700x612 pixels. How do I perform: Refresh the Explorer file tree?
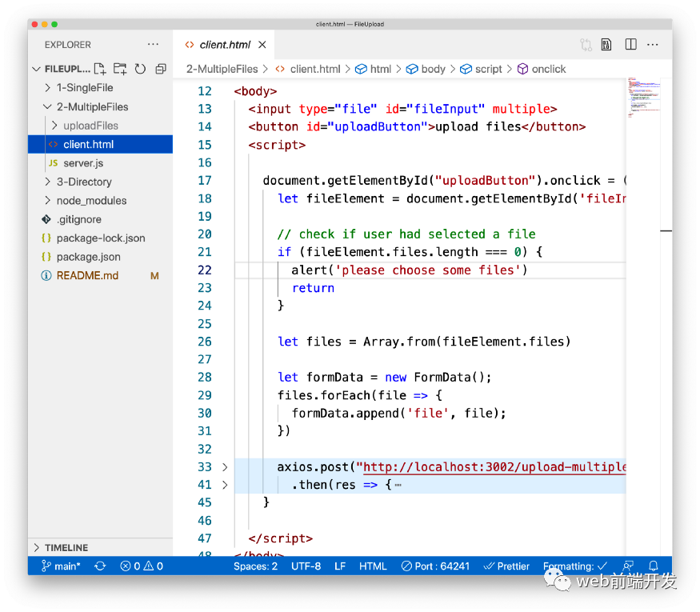point(140,69)
